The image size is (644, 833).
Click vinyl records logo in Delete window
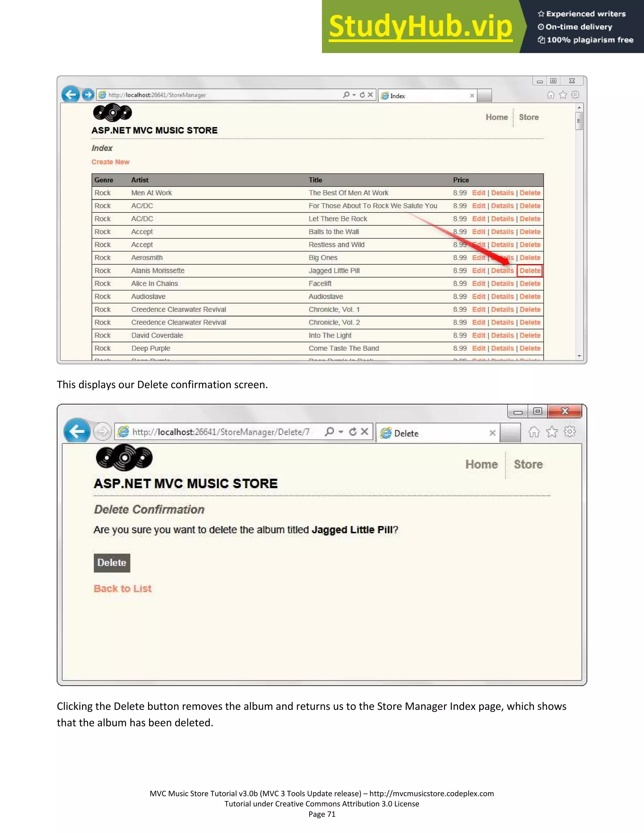point(125,457)
